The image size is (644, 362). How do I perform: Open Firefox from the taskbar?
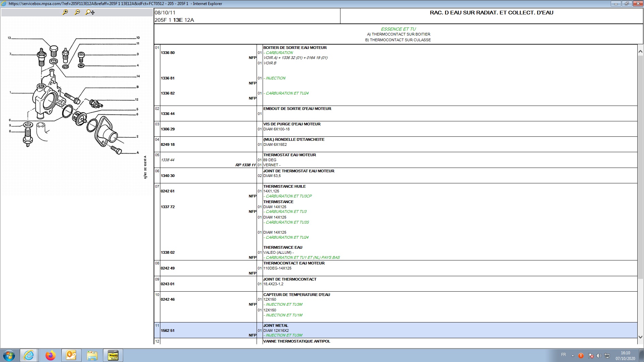(x=51, y=355)
